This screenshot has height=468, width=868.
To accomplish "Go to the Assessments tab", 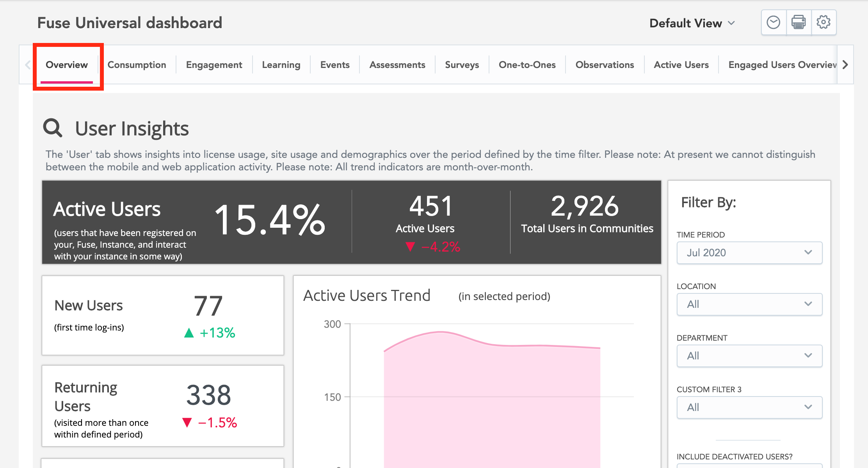I will [x=397, y=65].
